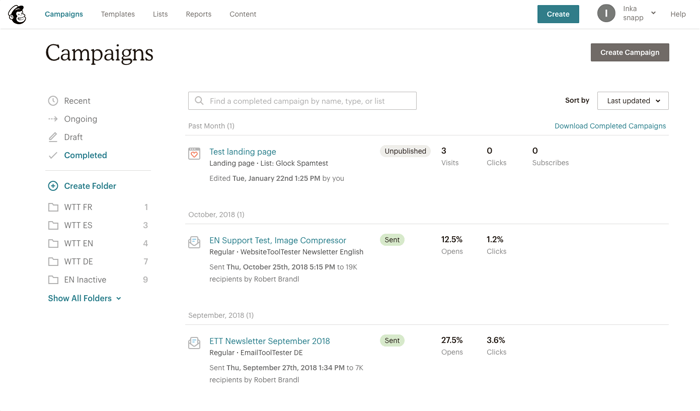700x411 pixels.
Task: Click the landing page icon beside Test landing page
Action: [194, 153]
